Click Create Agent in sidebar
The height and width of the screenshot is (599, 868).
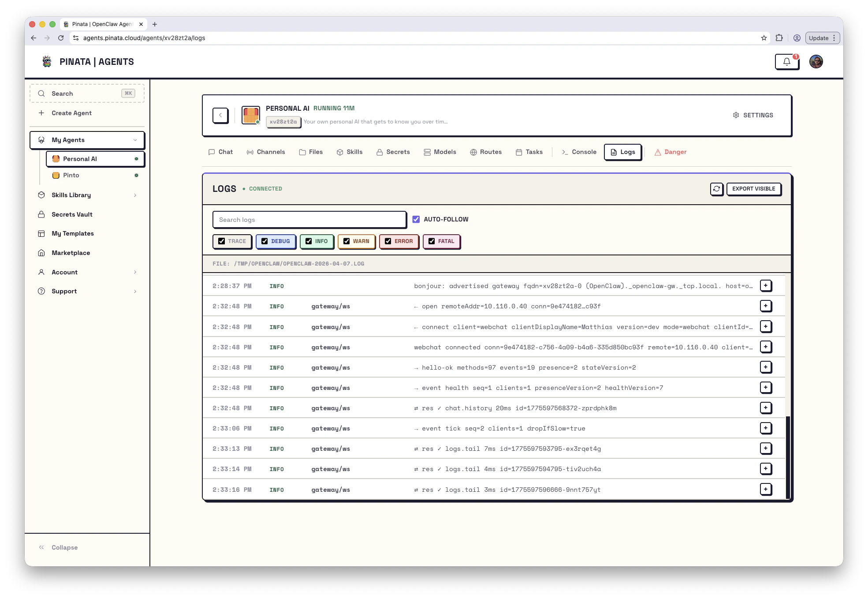point(71,113)
